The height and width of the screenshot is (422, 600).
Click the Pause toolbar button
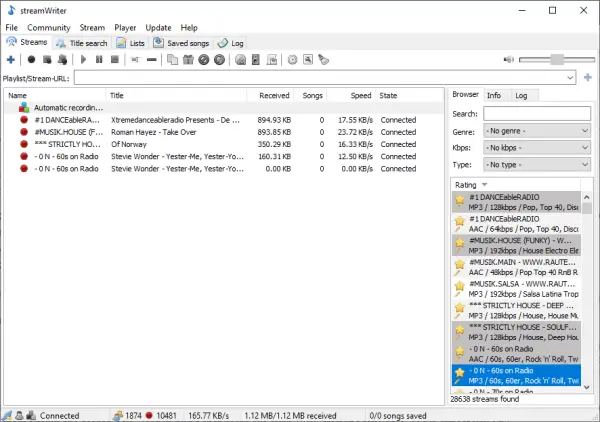[99, 60]
